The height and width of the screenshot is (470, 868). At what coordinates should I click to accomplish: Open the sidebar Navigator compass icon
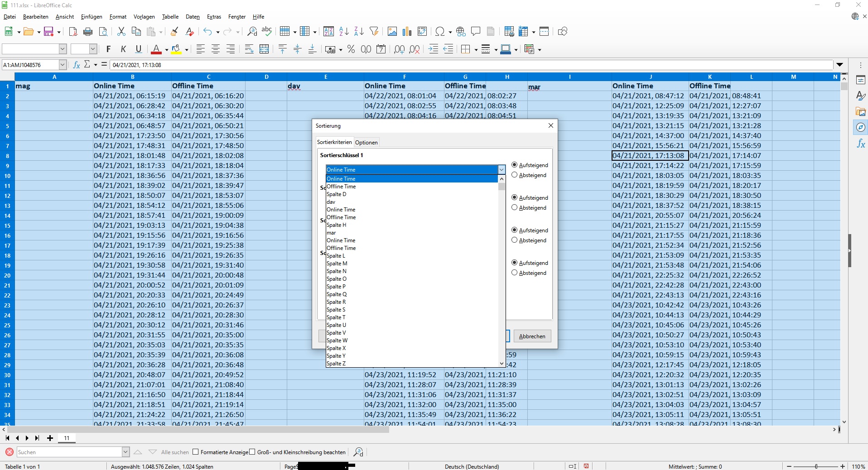861,128
